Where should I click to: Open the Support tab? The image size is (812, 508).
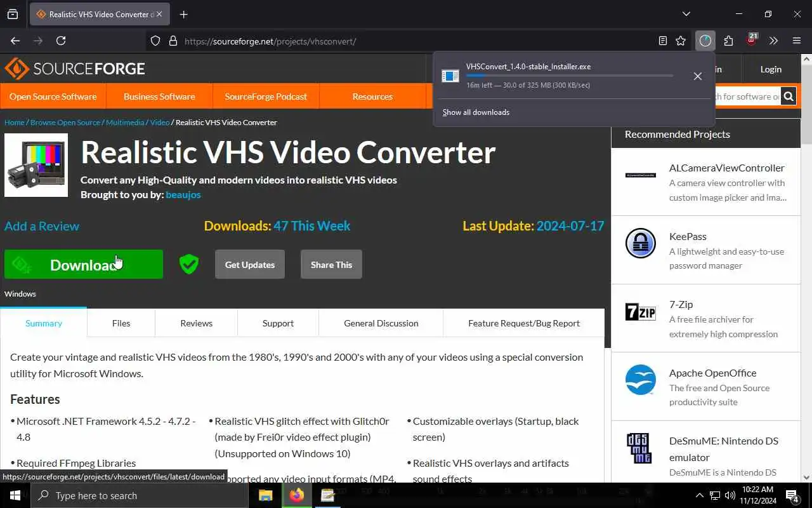click(x=278, y=323)
